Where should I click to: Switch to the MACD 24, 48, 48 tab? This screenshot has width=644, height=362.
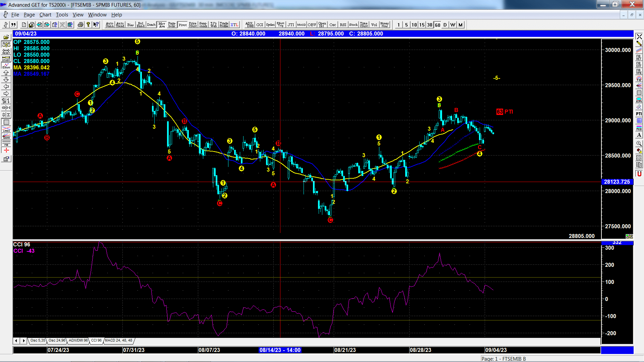point(118,340)
